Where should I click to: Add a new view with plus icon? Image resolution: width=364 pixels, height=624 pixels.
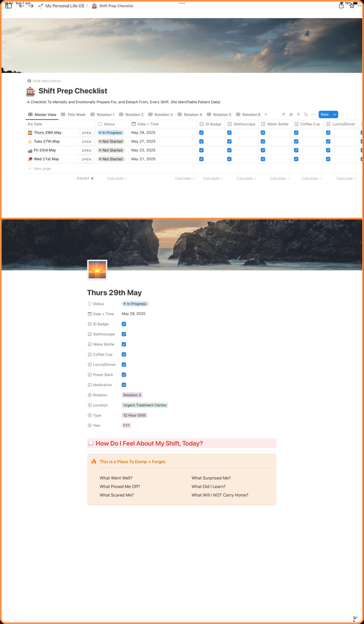coord(266,115)
